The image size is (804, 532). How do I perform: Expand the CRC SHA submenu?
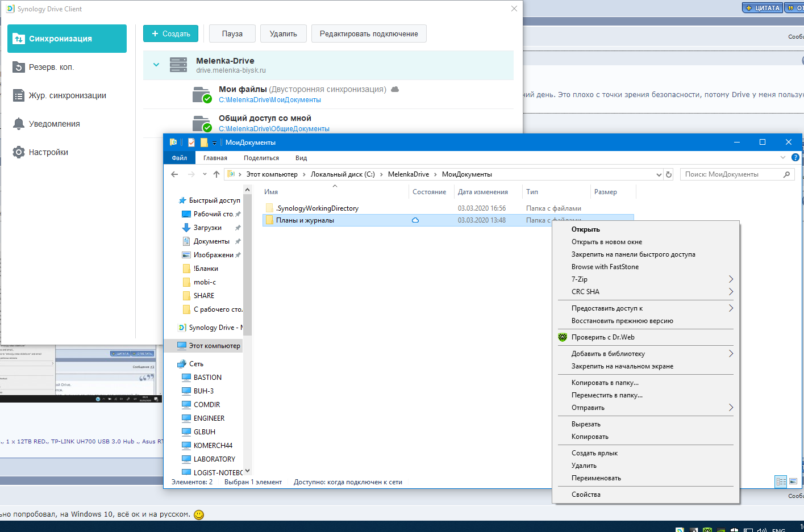[731, 292]
